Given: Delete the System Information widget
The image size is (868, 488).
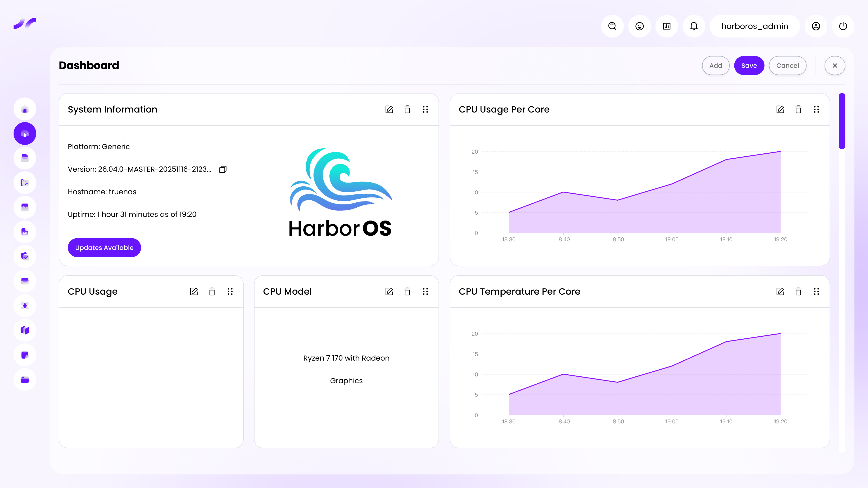Looking at the screenshot, I should coord(407,109).
